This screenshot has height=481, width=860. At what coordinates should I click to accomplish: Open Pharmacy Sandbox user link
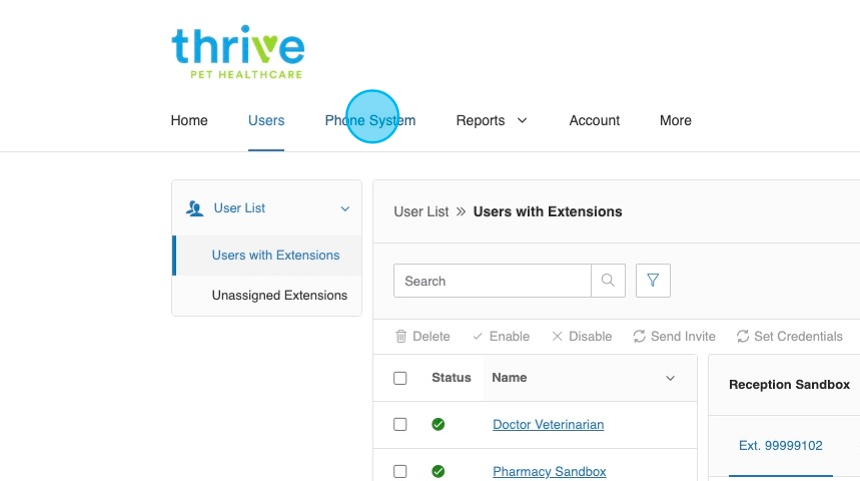tap(549, 471)
